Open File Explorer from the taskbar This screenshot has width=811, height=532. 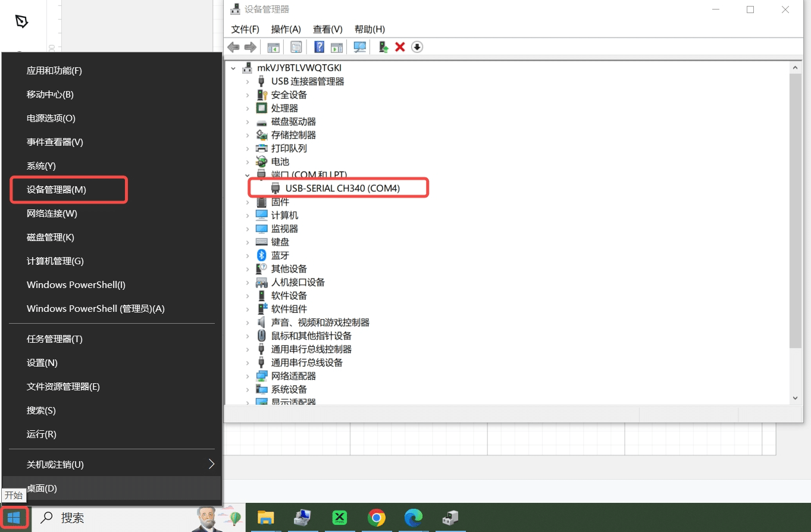(265, 518)
